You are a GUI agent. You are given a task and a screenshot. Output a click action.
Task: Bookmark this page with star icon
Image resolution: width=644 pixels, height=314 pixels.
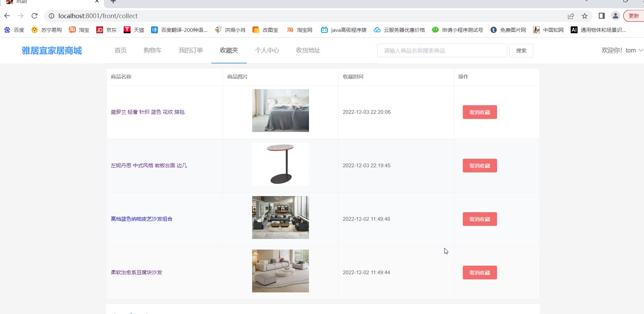tap(585, 16)
